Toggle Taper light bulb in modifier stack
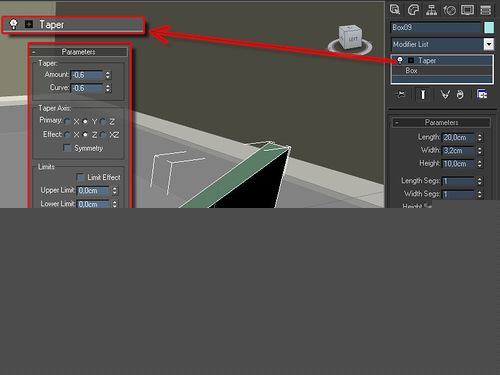500x375 pixels. coord(400,60)
